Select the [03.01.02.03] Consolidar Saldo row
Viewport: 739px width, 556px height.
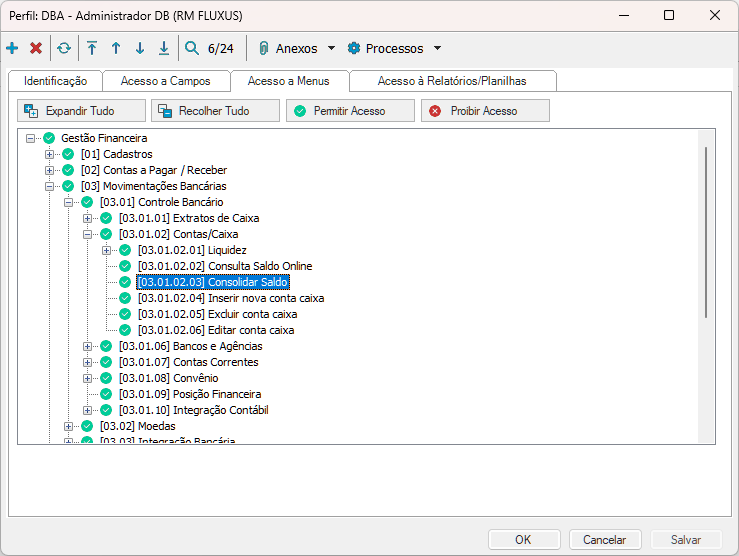tap(213, 282)
